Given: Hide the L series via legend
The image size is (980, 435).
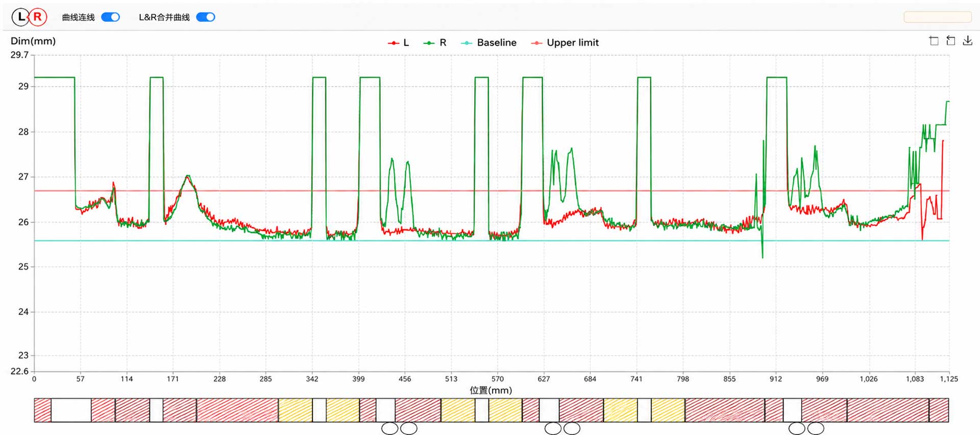Looking at the screenshot, I should pos(399,43).
